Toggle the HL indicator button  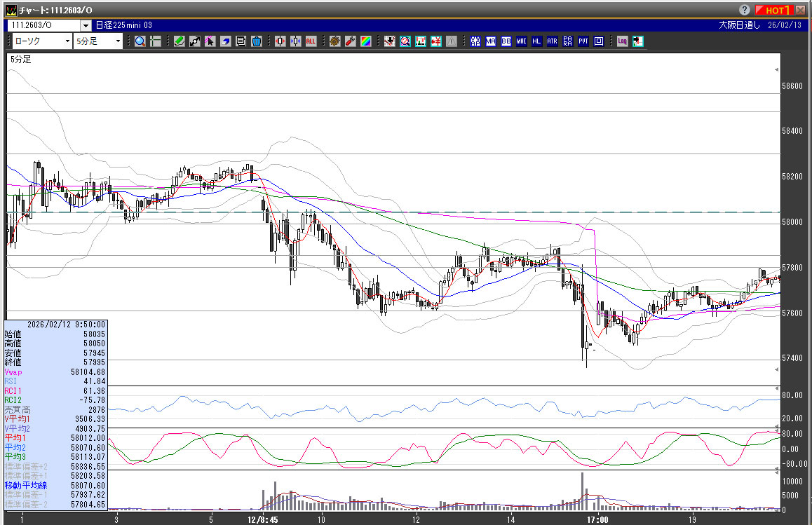pos(536,41)
